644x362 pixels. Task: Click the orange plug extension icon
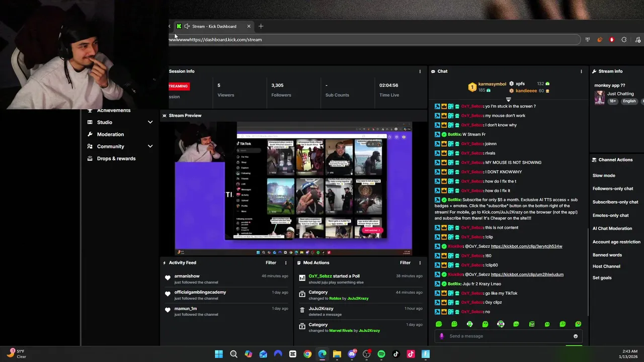click(600, 40)
